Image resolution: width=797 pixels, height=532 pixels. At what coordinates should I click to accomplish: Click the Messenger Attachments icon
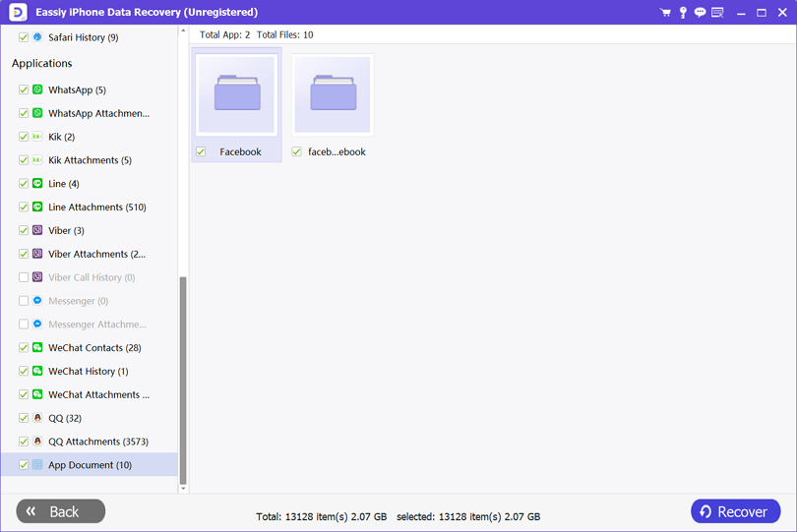(37, 324)
